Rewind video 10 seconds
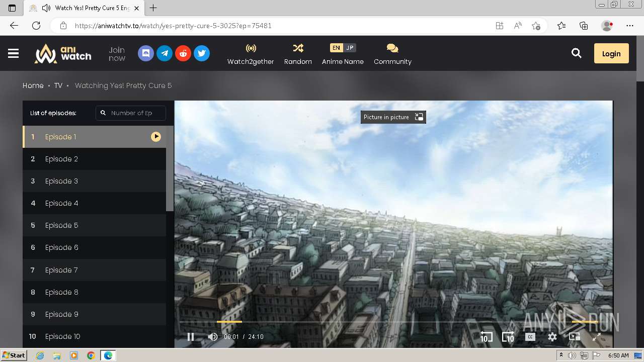Image resolution: width=644 pixels, height=362 pixels. pos(486,337)
